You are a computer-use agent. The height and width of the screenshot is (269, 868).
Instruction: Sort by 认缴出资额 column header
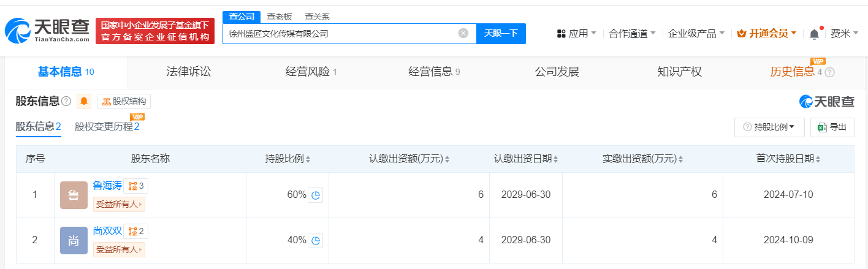coord(409,159)
